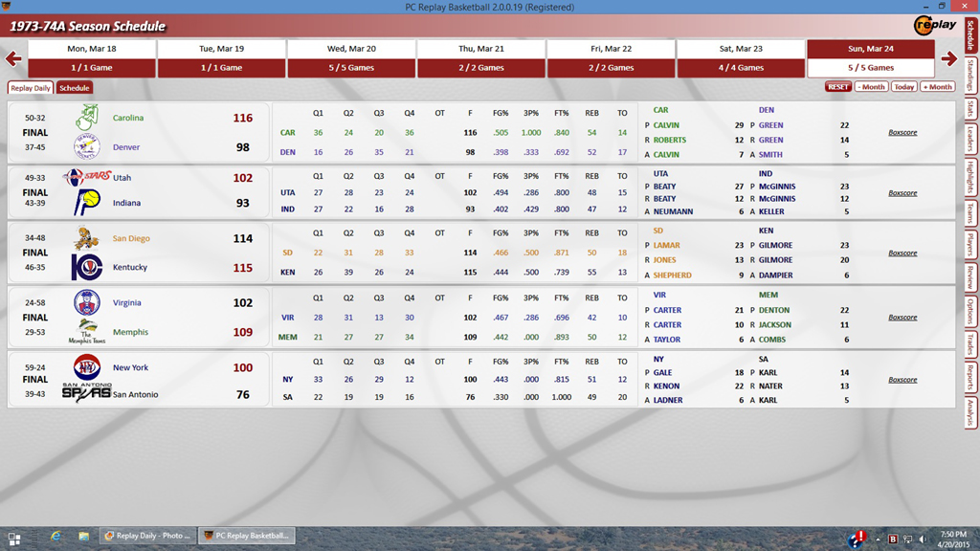Select the Wed, Mar 20 date cell
The image size is (980, 551).
tap(351, 49)
